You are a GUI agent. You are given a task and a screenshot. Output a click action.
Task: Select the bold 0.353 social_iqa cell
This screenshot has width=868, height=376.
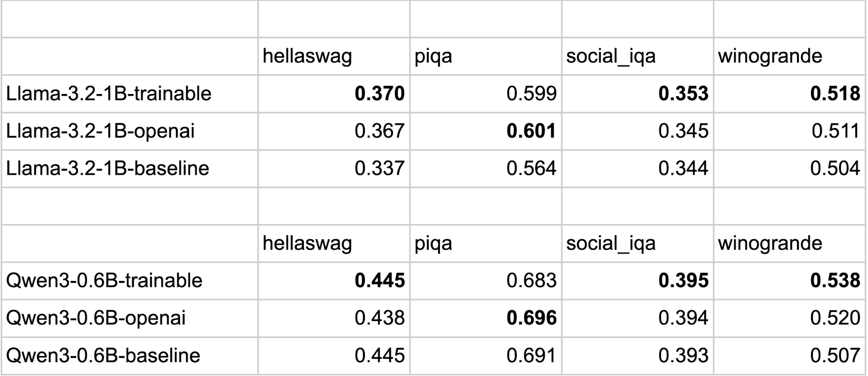(x=683, y=94)
